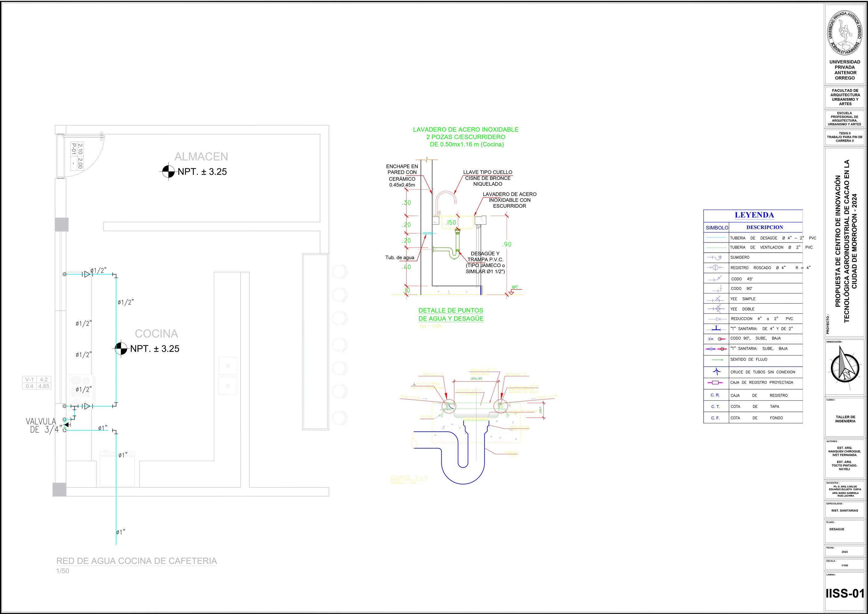The height and width of the screenshot is (614, 868).
Task: Click the Valvula de 3/4" label
Action: 43,425
